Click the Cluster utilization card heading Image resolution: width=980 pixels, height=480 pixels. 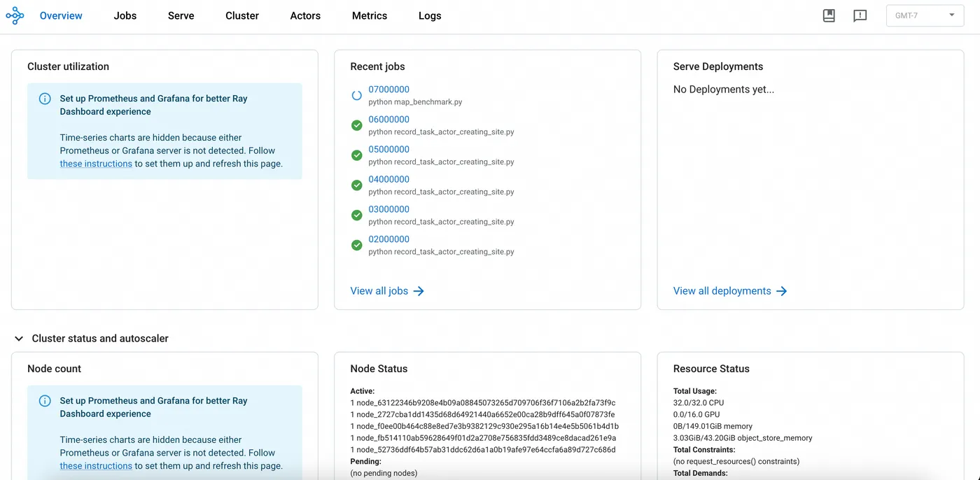pos(68,66)
